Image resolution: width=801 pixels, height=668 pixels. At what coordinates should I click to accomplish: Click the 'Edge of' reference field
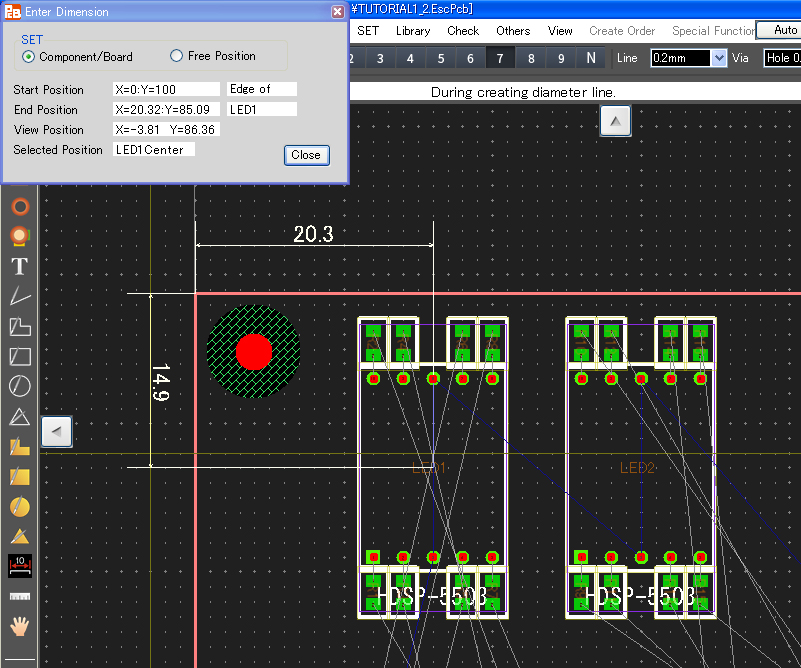(262, 89)
